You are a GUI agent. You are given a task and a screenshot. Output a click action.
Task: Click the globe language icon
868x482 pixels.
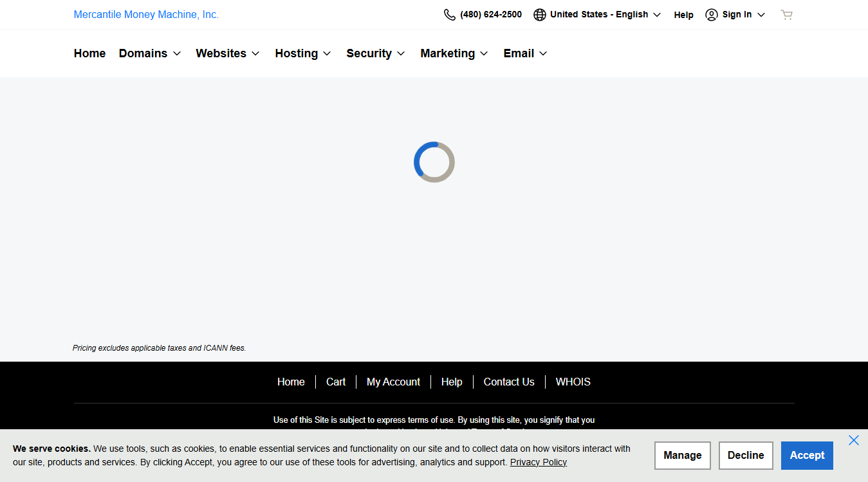click(x=540, y=15)
